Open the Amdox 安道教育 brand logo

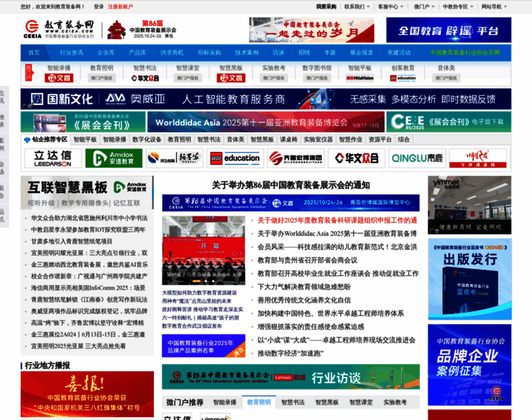click(113, 158)
